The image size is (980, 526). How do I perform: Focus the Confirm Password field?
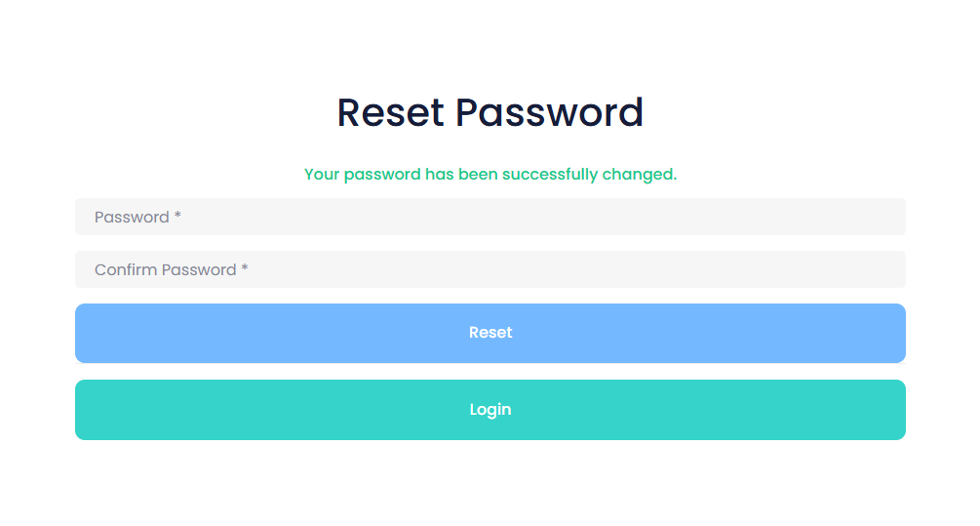(490, 269)
